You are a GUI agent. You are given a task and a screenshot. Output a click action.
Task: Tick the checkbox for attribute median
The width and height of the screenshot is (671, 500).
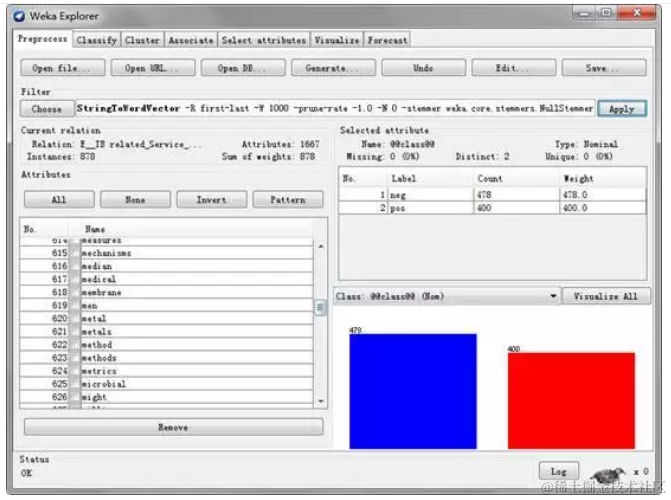pyautogui.click(x=75, y=266)
